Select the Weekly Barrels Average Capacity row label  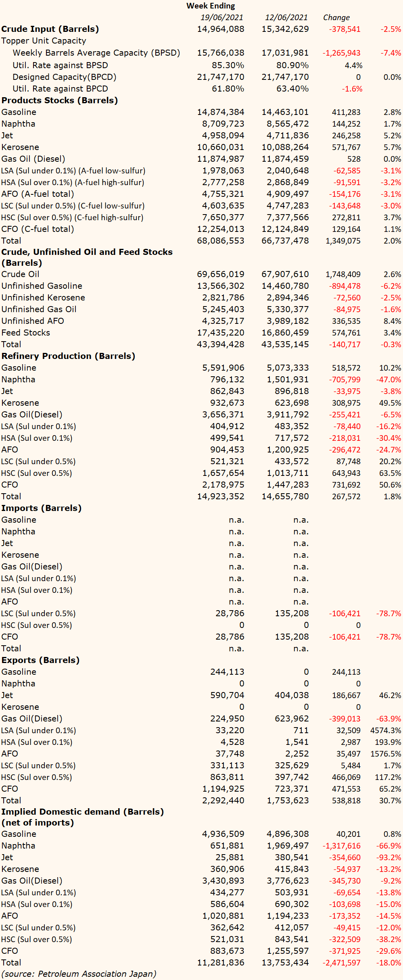click(x=96, y=53)
